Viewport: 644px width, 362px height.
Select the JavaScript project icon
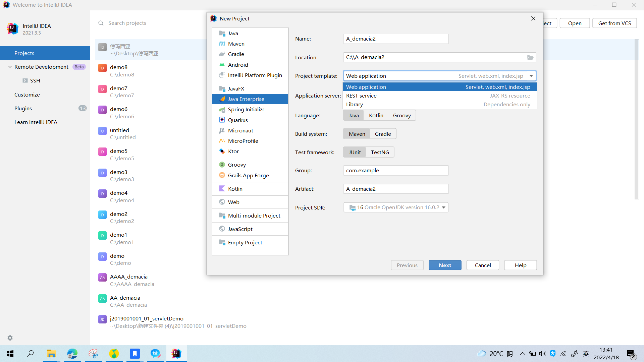click(x=222, y=229)
